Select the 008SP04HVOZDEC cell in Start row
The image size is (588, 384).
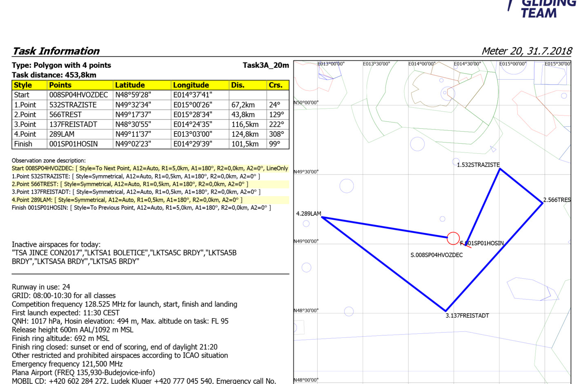[78, 95]
